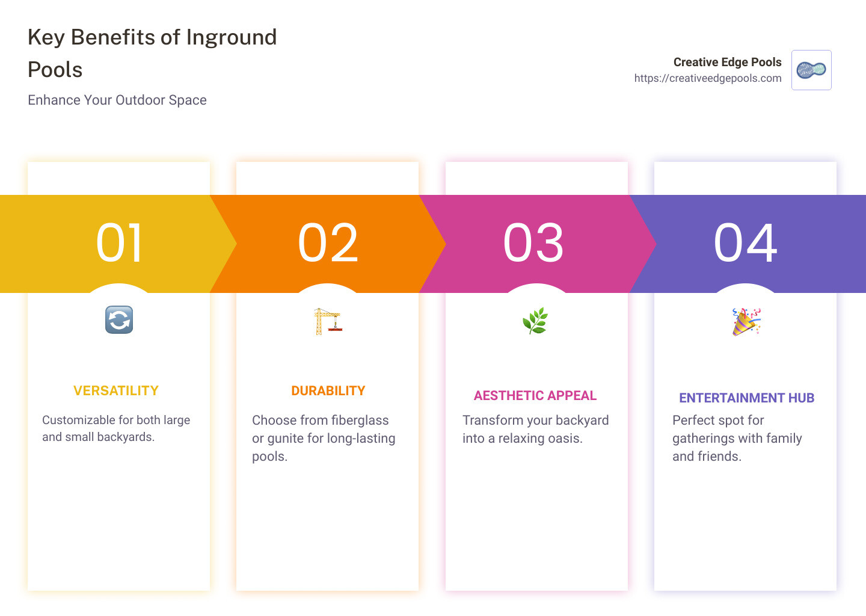This screenshot has height=616, width=866.
Task: Click the ENTERTAINMENT HUB heading
Action: tap(746, 398)
